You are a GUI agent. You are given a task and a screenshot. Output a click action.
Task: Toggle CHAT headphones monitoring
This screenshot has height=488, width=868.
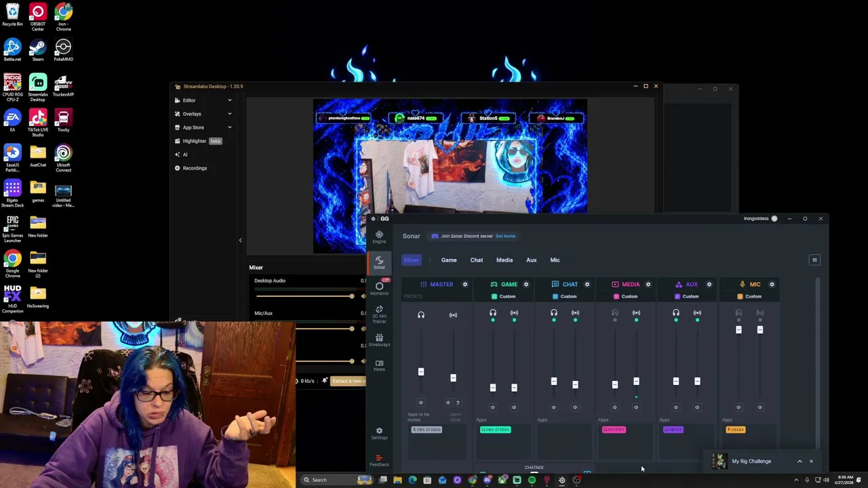pos(554,314)
